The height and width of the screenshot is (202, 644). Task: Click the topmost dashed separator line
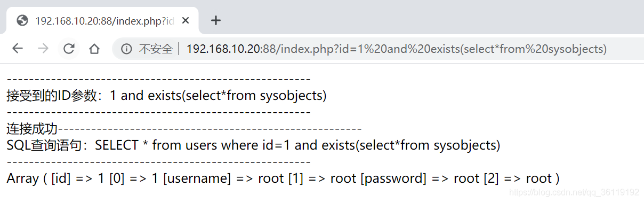(x=158, y=79)
